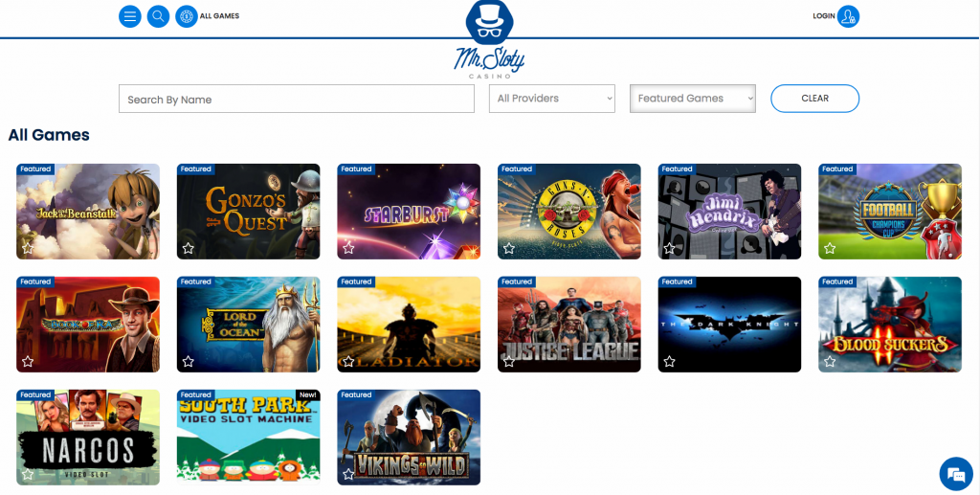The width and height of the screenshot is (980, 495).
Task: Launch South Park video slot machine
Action: pos(248,438)
